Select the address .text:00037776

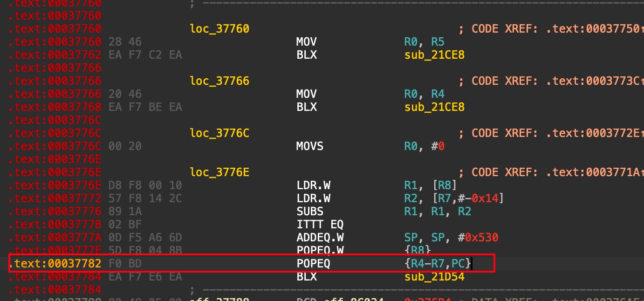pos(55,212)
